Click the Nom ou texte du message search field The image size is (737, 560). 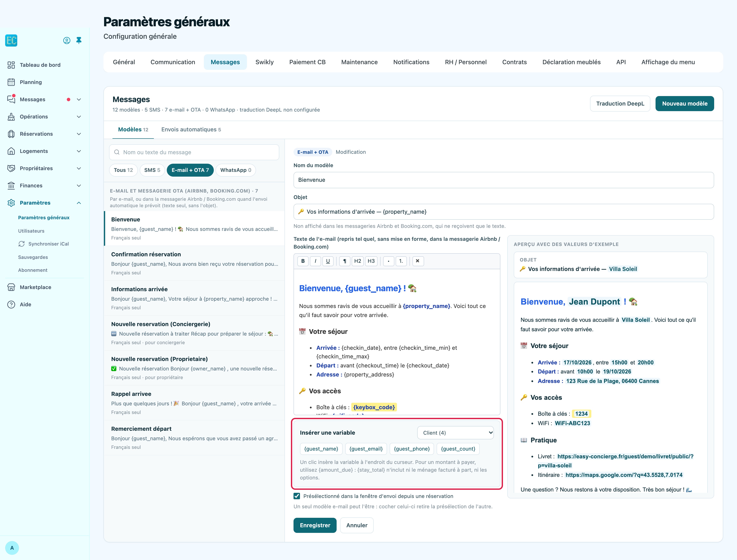coord(194,152)
